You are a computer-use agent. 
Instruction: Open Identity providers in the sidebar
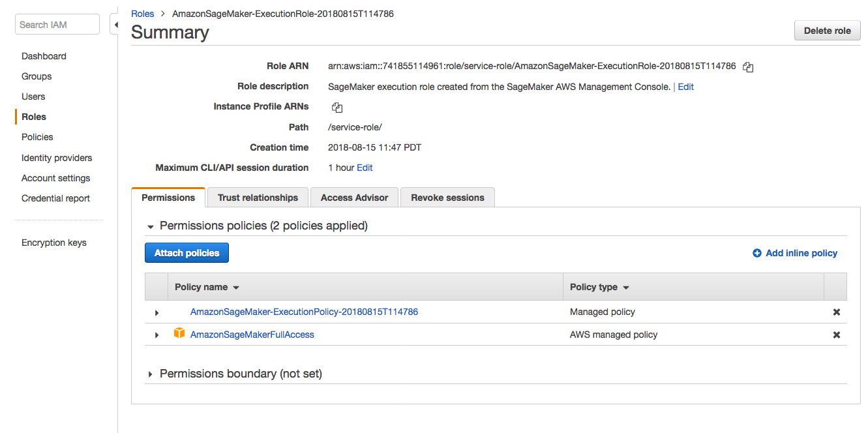pos(57,158)
